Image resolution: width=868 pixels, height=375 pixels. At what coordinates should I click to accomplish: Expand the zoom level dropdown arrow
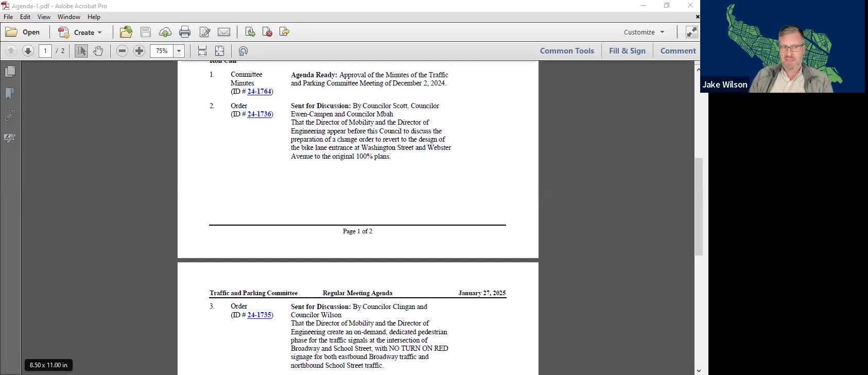(x=179, y=51)
